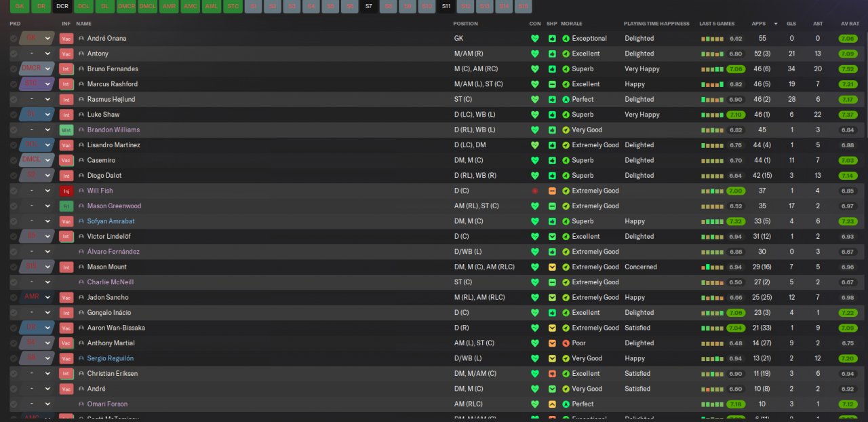Click Brandon Williams' Wnt info badge
Image resolution: width=868 pixels, height=422 pixels.
66,130
